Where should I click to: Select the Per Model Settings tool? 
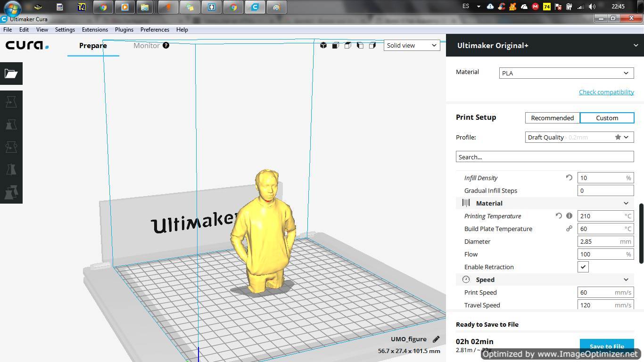11,192
